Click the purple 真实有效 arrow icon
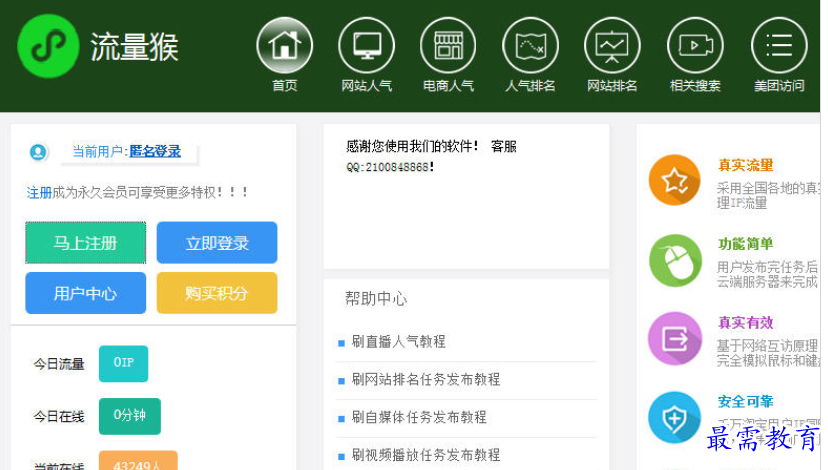The height and width of the screenshot is (470, 828). [x=675, y=339]
